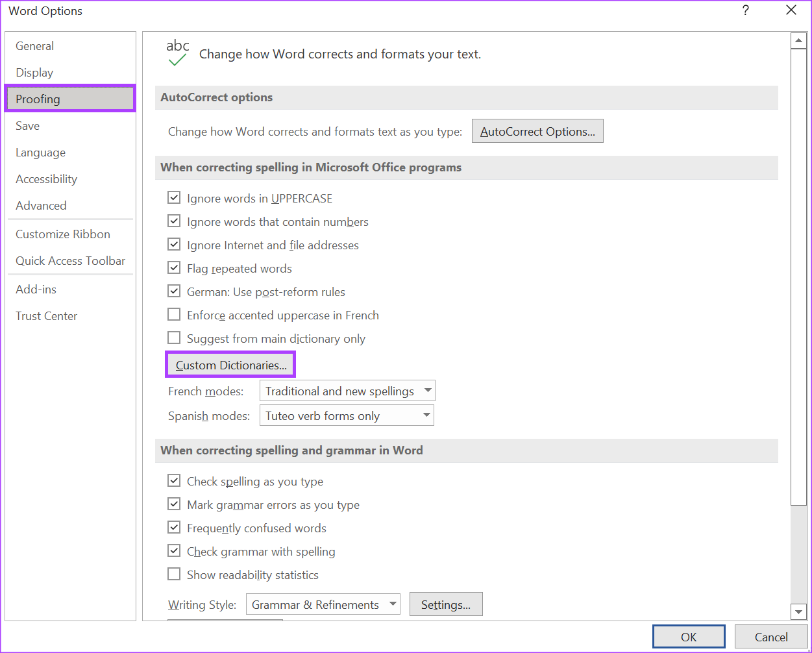This screenshot has width=812, height=653.
Task: Select the Display category
Action: pyautogui.click(x=70, y=73)
